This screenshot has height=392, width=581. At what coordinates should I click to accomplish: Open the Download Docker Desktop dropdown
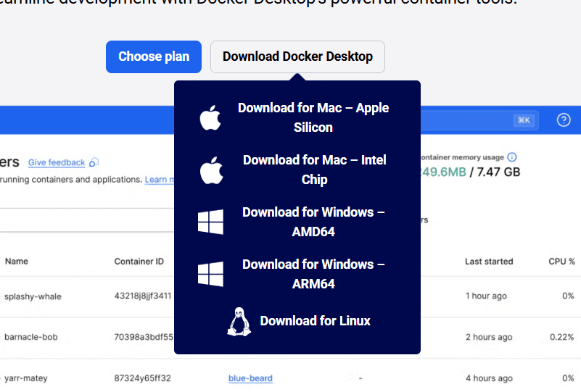point(297,57)
